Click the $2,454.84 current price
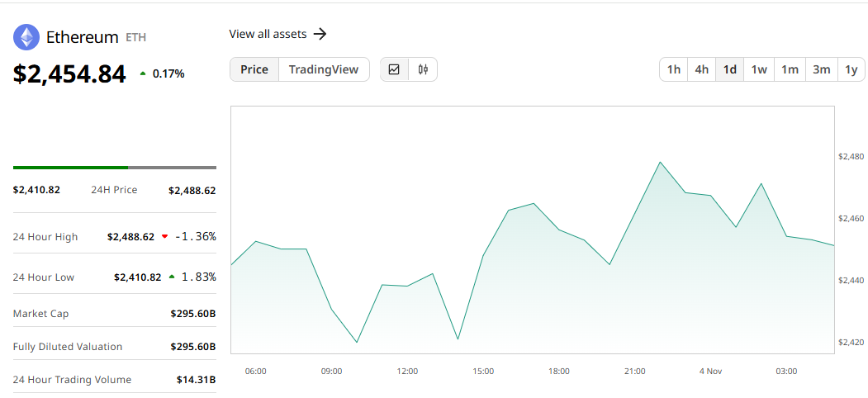The image size is (868, 398). click(x=69, y=73)
